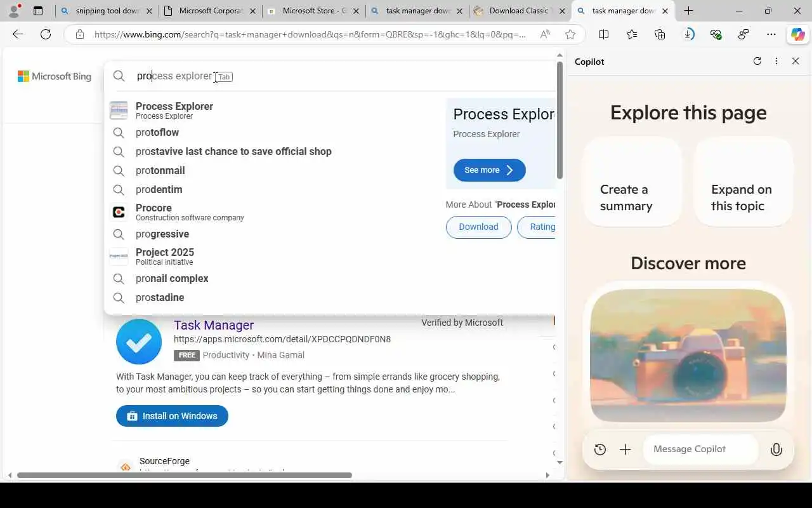Viewport: 812px width, 508px height.
Task: Click the browser address bar URL
Action: click(x=310, y=34)
